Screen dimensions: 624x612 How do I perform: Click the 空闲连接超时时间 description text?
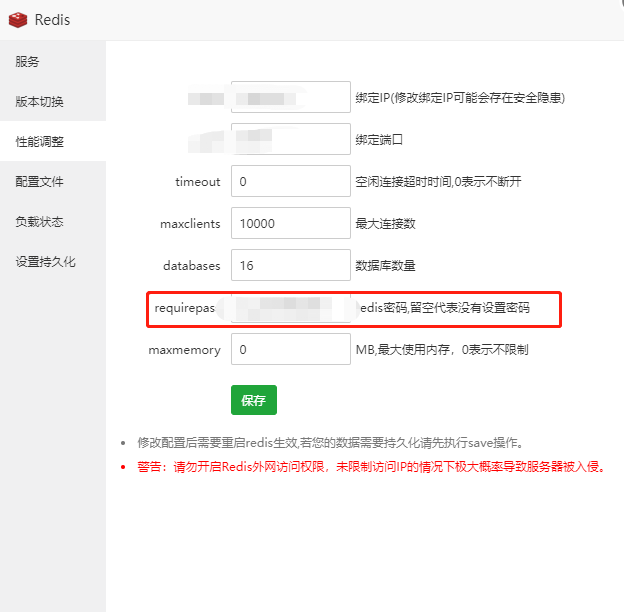[x=438, y=182]
